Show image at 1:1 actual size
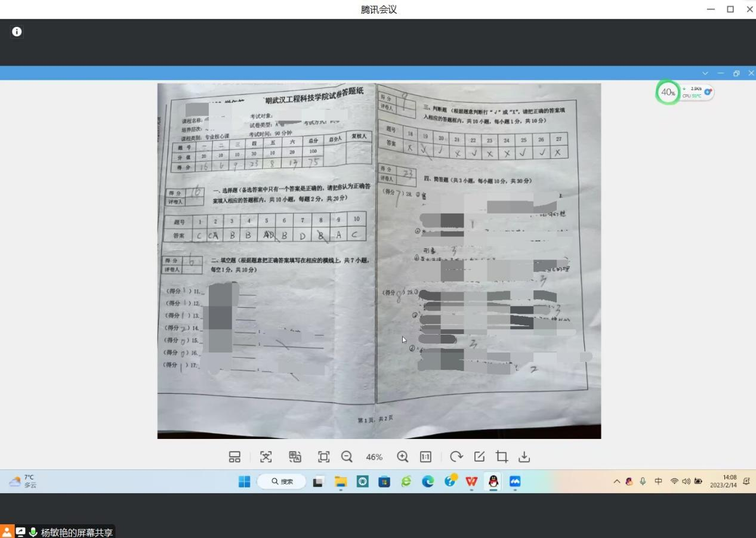 pos(425,457)
